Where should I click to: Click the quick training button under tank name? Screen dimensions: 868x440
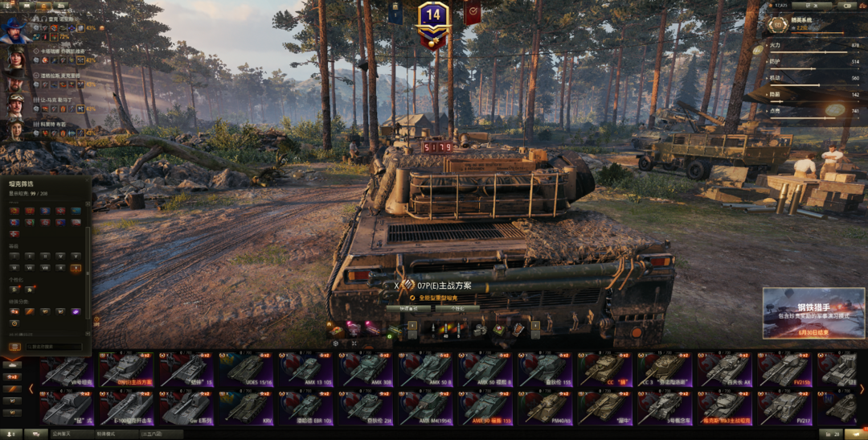pos(408,308)
